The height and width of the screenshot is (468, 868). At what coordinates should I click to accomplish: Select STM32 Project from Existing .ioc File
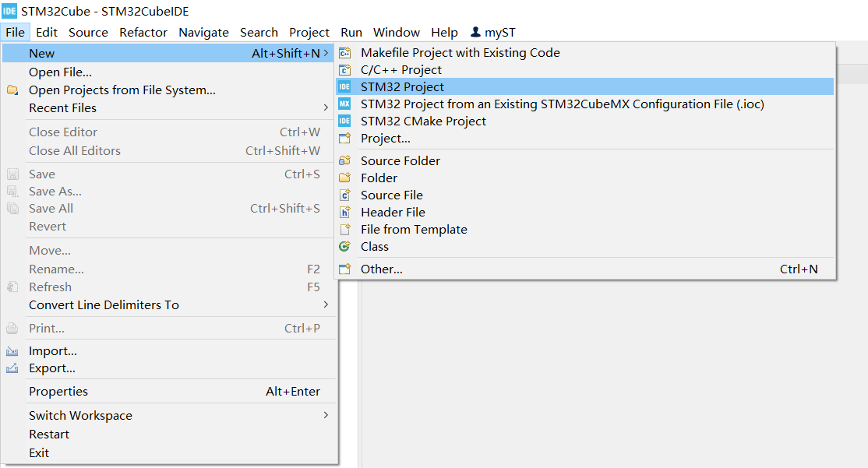584,104
